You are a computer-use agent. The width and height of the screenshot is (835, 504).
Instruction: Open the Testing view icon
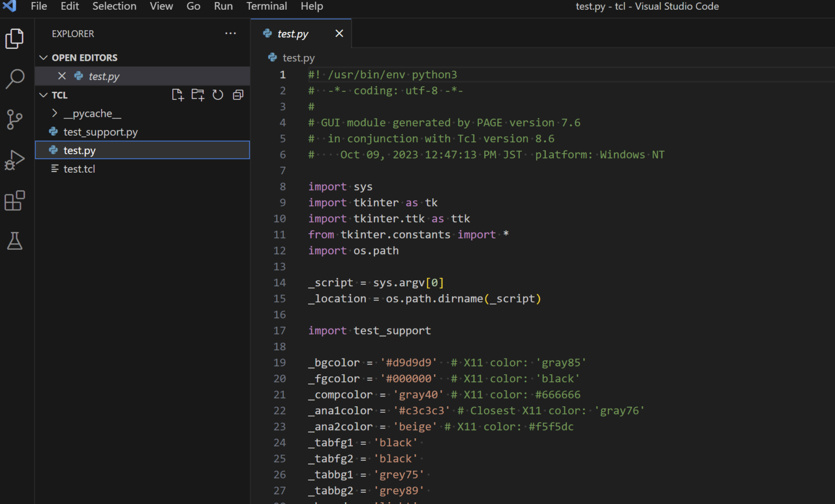click(15, 241)
